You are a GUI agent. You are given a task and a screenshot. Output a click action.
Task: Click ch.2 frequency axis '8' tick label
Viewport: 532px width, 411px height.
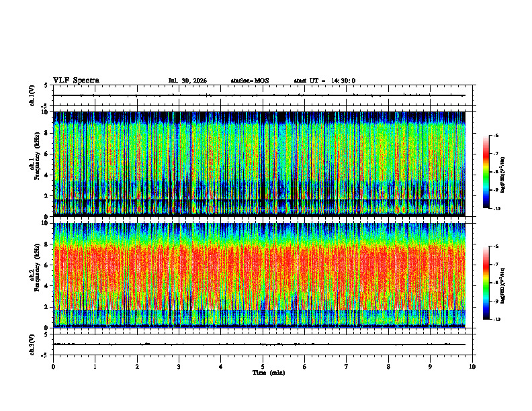coord(46,244)
